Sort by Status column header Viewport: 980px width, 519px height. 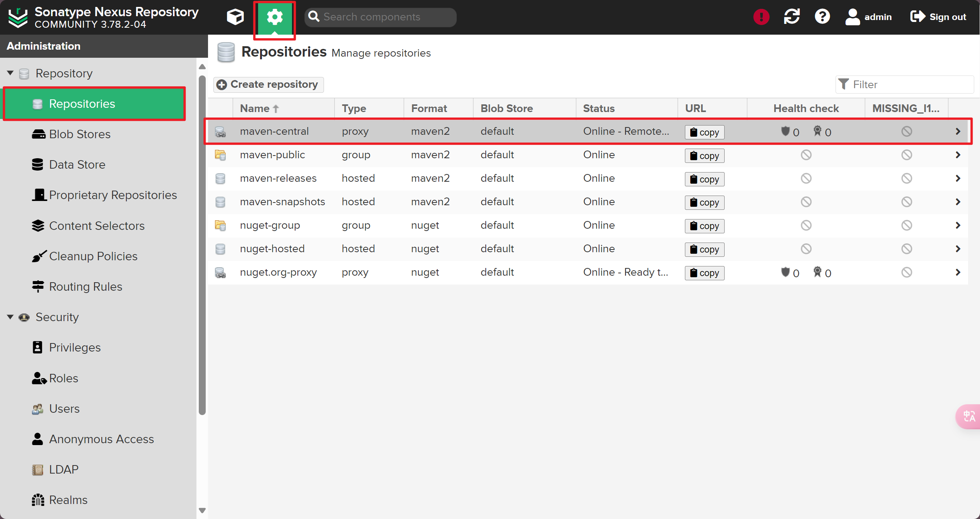click(x=627, y=109)
